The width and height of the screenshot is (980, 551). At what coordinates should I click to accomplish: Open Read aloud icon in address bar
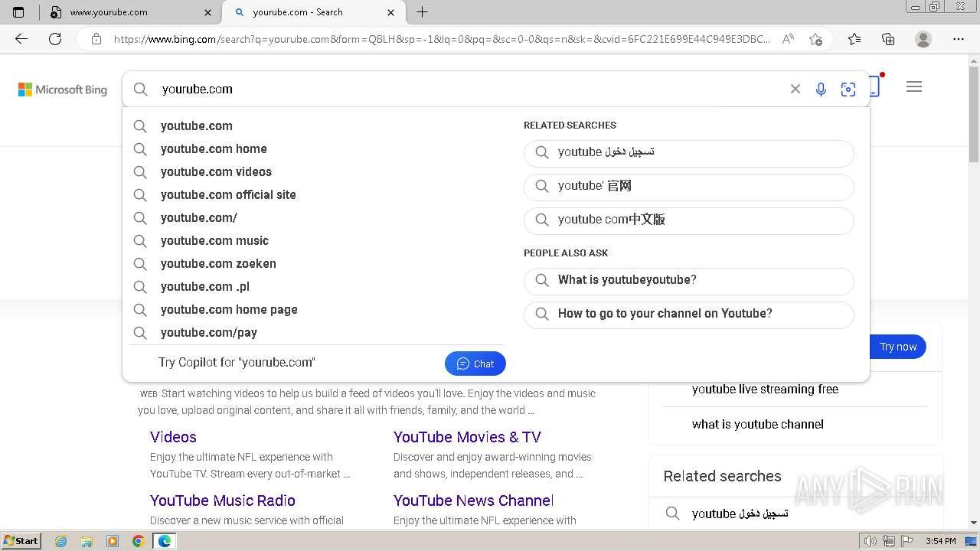(x=788, y=39)
